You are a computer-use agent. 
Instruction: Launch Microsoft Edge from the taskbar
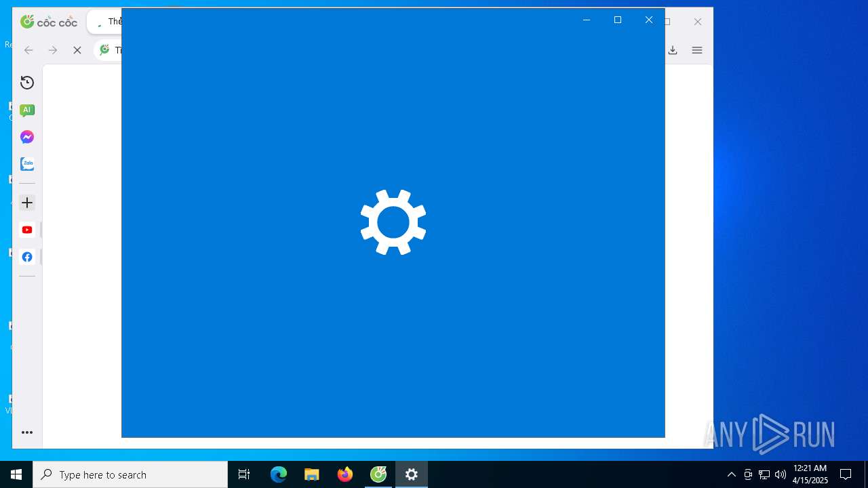(279, 474)
